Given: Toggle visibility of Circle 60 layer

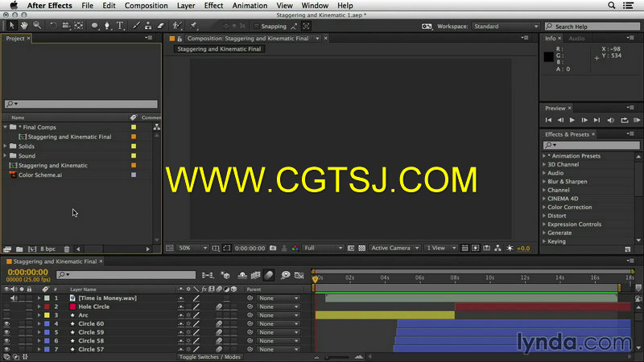Looking at the screenshot, I should coord(6,324).
